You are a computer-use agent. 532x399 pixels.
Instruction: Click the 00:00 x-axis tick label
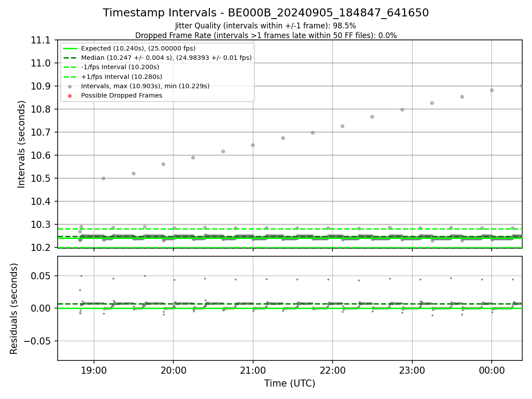pyautogui.click(x=492, y=371)
